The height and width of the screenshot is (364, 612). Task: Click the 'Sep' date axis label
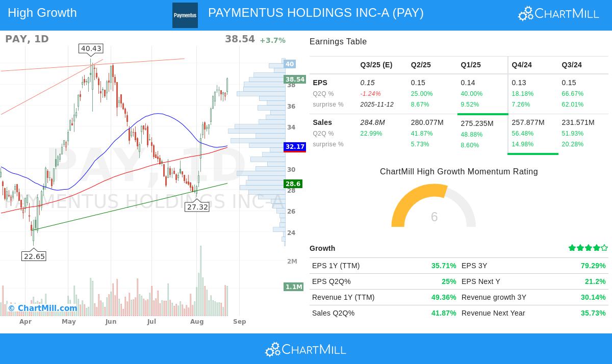240,322
